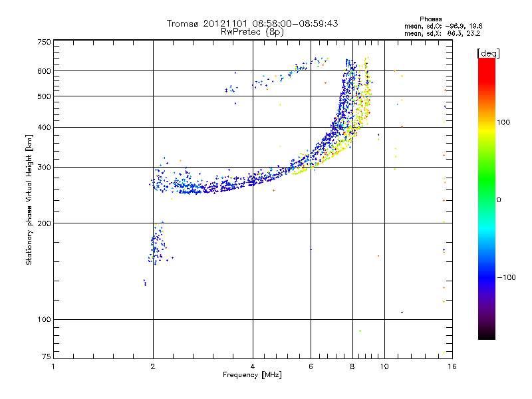Click the x-axis tick label '1'
Screen dimensions: 532x399
[x=53, y=366]
